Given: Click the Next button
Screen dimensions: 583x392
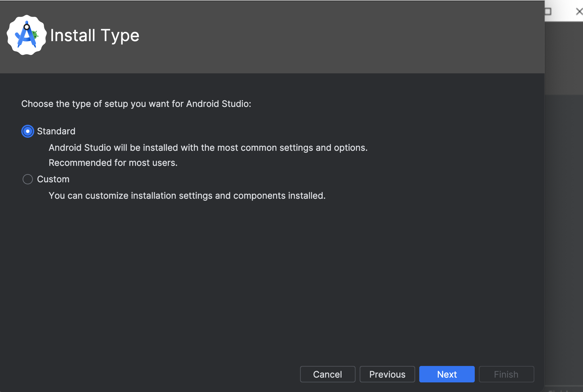Looking at the screenshot, I should [x=447, y=374].
